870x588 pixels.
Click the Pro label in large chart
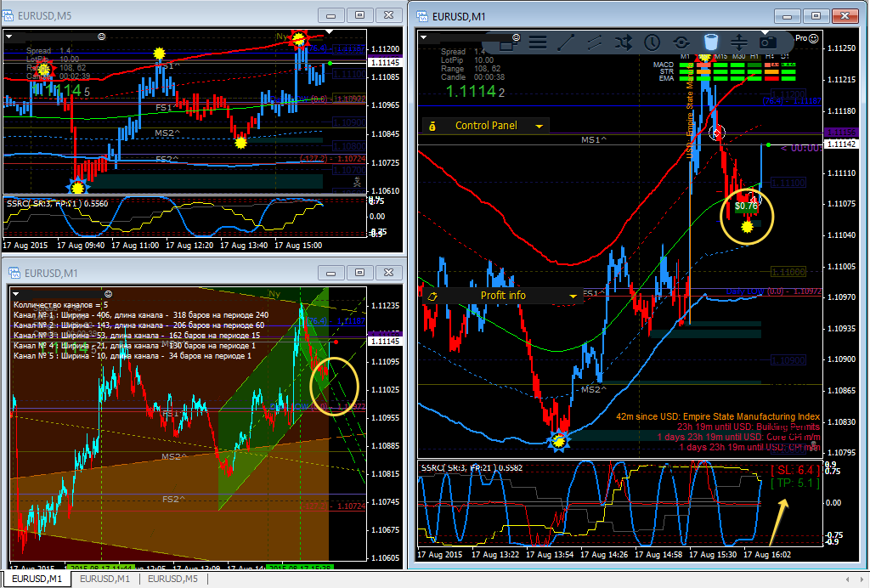801,38
